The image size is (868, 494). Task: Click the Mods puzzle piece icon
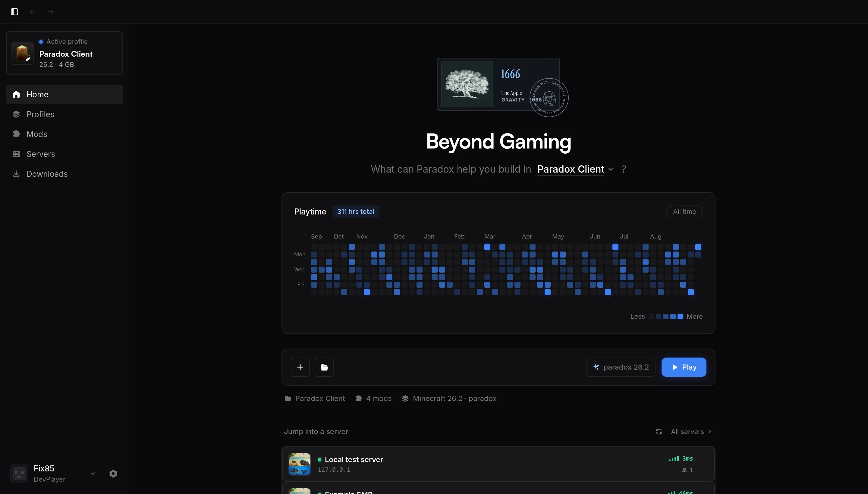pos(16,134)
